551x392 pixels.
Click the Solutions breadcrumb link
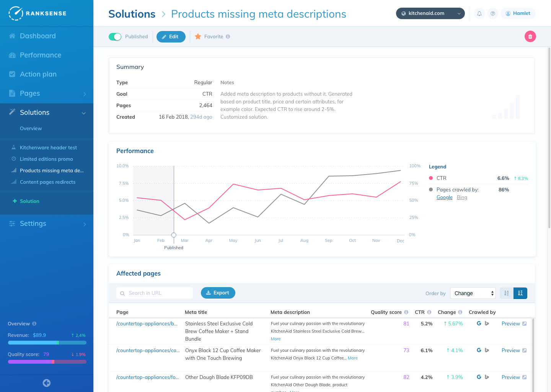click(132, 14)
